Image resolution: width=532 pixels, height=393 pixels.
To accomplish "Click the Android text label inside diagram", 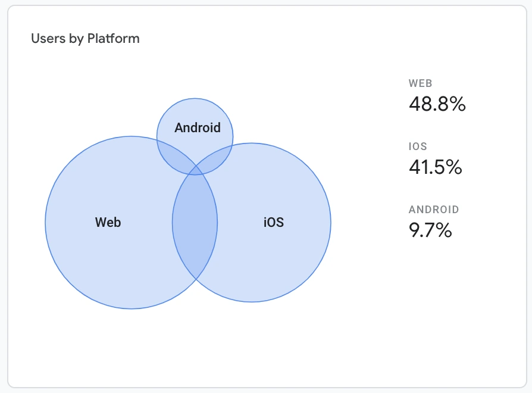I will 198,127.
